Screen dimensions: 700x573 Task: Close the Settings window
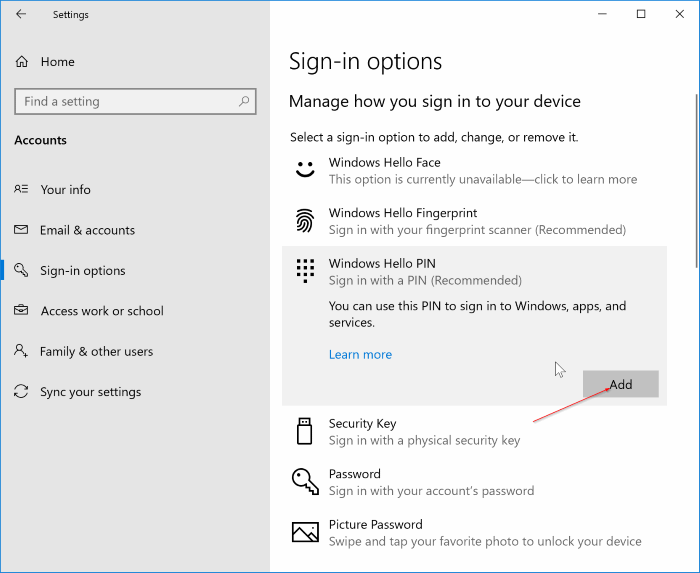pos(679,14)
